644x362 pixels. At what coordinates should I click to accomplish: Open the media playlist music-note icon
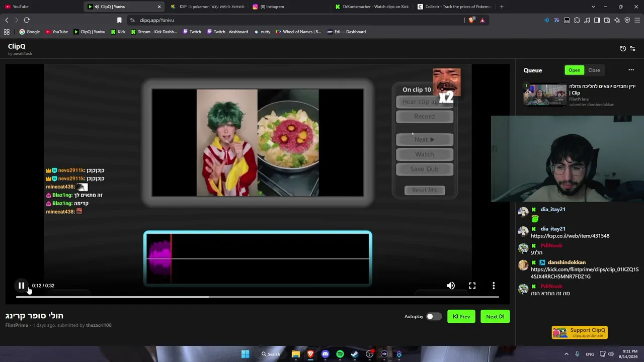click(587, 20)
